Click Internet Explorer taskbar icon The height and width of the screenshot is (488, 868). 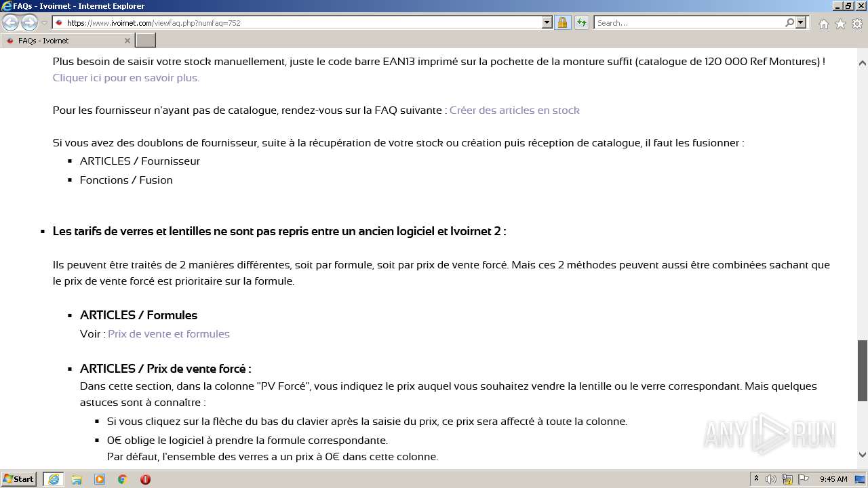(x=54, y=479)
